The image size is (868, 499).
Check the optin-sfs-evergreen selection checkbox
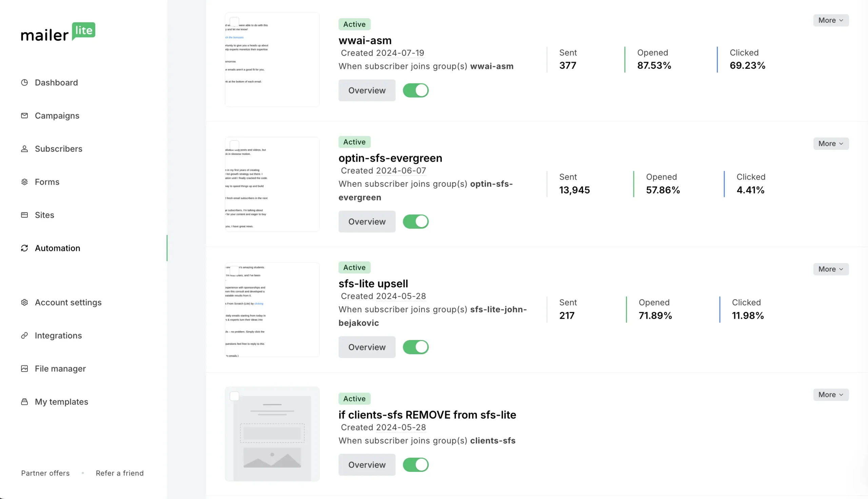(x=234, y=145)
